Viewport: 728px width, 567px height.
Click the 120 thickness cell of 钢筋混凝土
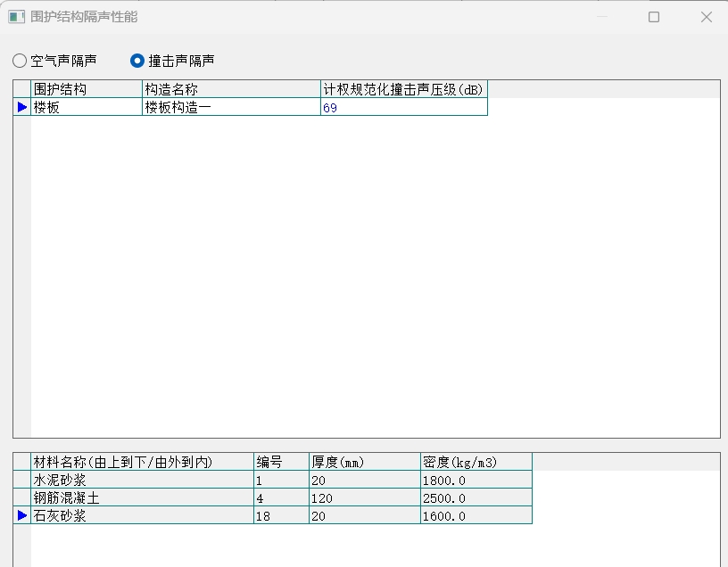pos(364,498)
